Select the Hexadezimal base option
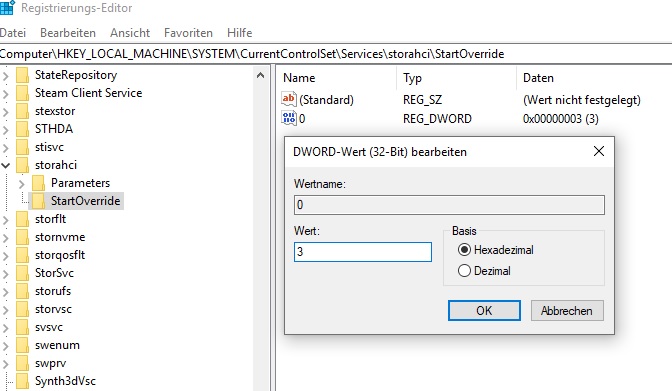The image size is (672, 391). tap(496, 250)
